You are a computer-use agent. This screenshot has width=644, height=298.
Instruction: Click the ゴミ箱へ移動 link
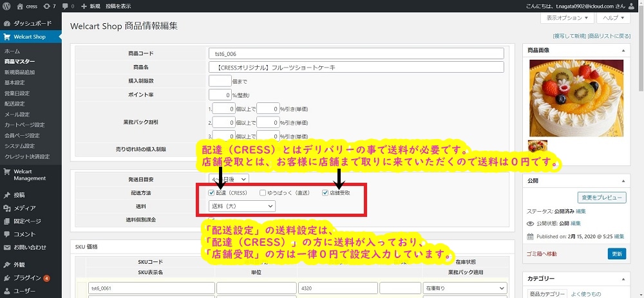point(542,254)
